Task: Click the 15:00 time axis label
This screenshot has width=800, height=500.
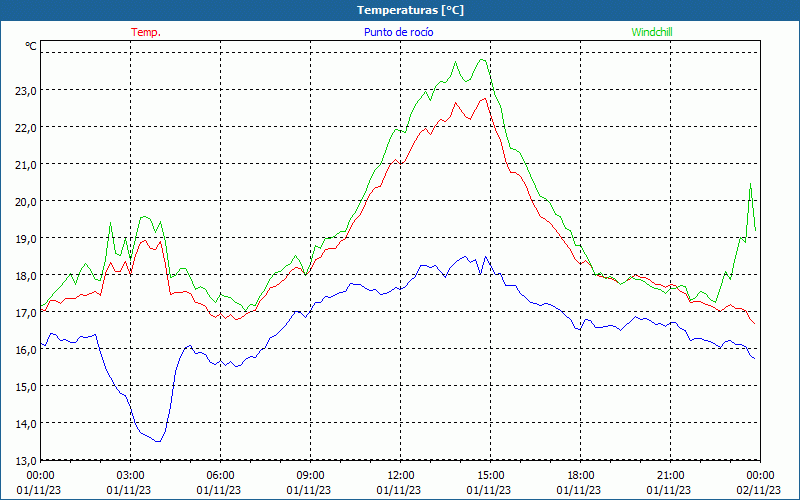Action: click(490, 476)
